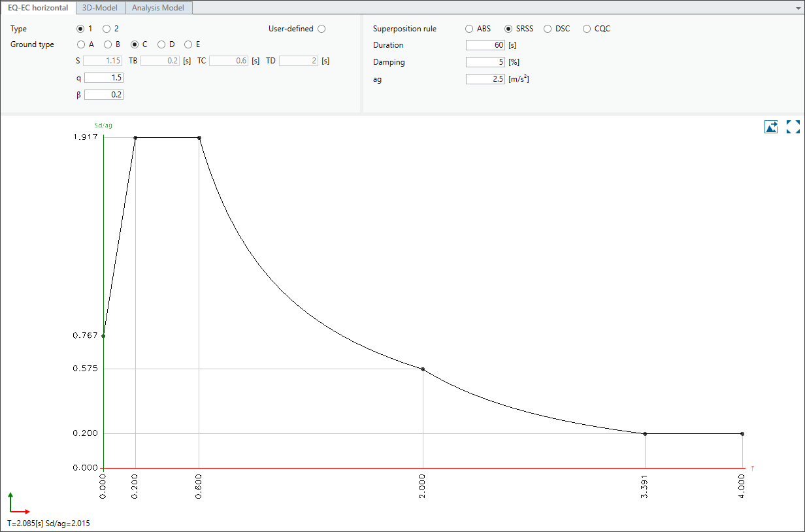The height and width of the screenshot is (532, 805).
Task: Click the Superposition rule label
Action: (404, 29)
